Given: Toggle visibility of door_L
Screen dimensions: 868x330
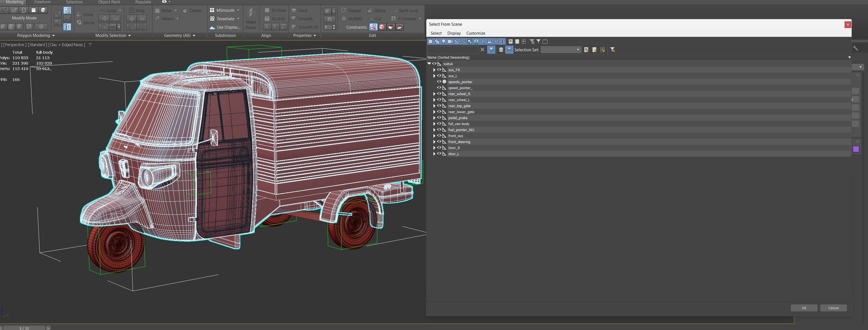Looking at the screenshot, I should click(x=439, y=153).
